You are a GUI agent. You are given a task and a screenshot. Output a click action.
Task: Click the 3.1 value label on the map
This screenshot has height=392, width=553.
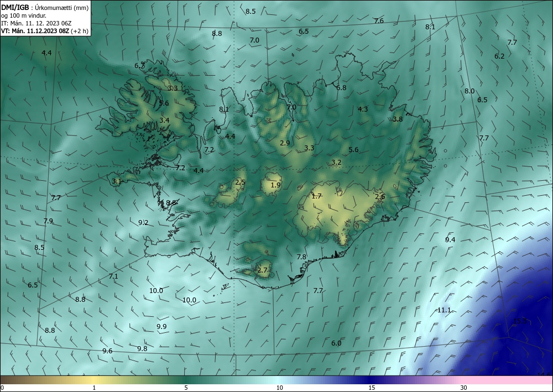117,181
